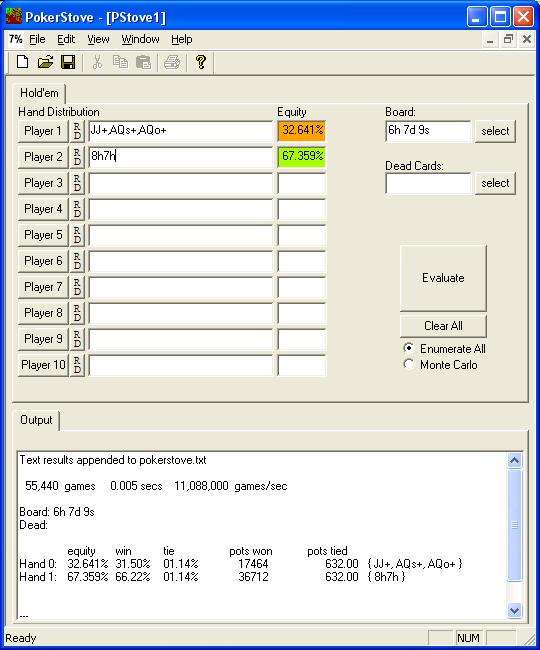Open a file using the folder icon
This screenshot has height=650, width=540.
click(x=45, y=62)
